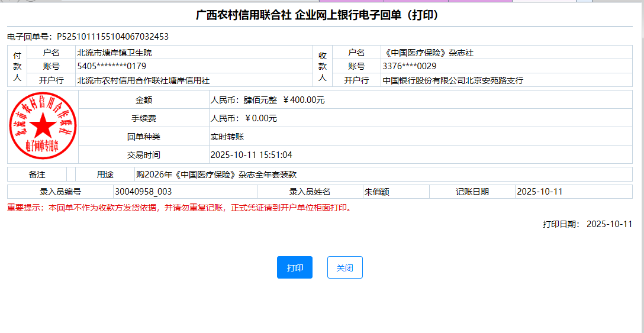This screenshot has width=644, height=333.
Task: Click the amount value ¥400.00元
Action: point(304,100)
